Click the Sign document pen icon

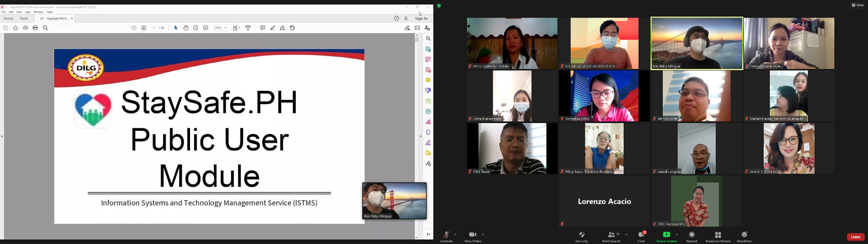pyautogui.click(x=283, y=28)
